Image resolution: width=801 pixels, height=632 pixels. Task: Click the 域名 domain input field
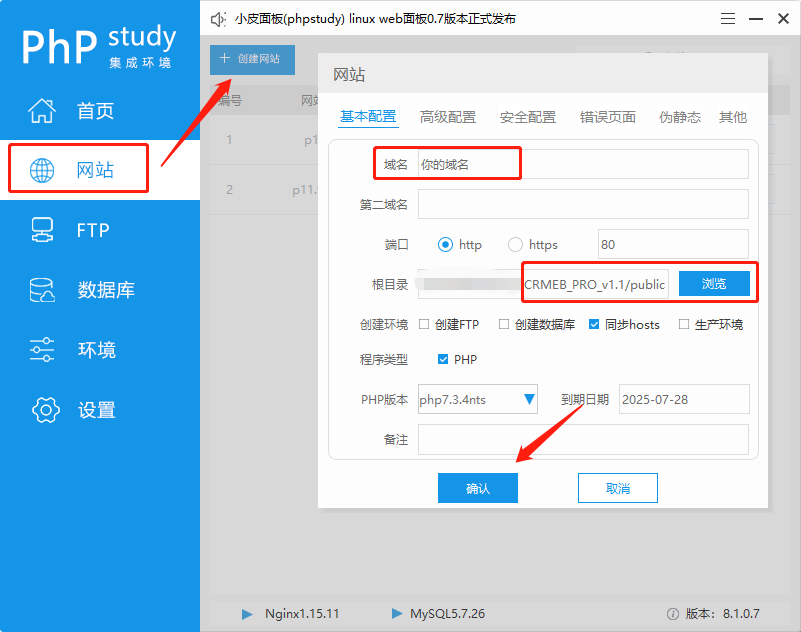(x=583, y=165)
